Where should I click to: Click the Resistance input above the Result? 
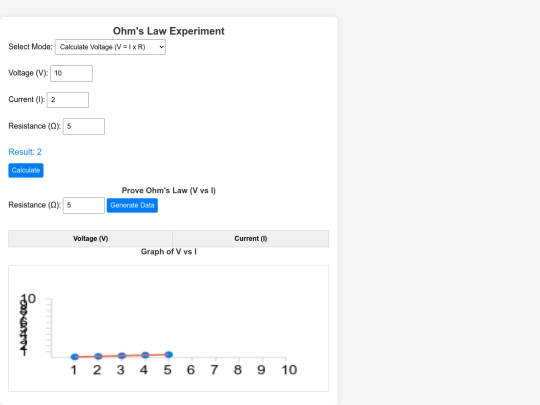(x=84, y=126)
